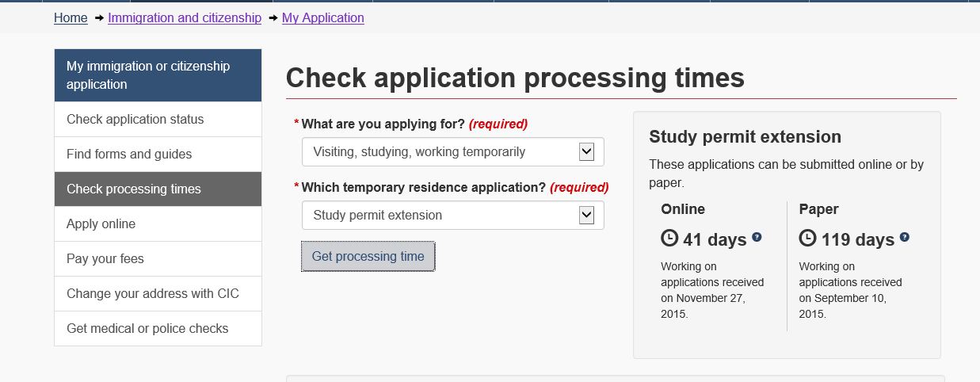Select 'My immigration or citizenship application' sidebar header
Screen dimensions: 980x382
point(158,75)
